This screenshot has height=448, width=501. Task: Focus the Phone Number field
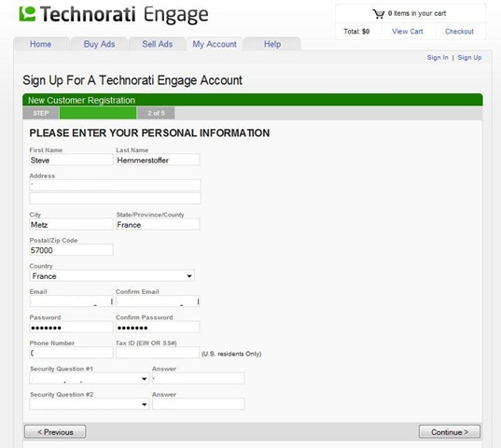[x=71, y=353]
